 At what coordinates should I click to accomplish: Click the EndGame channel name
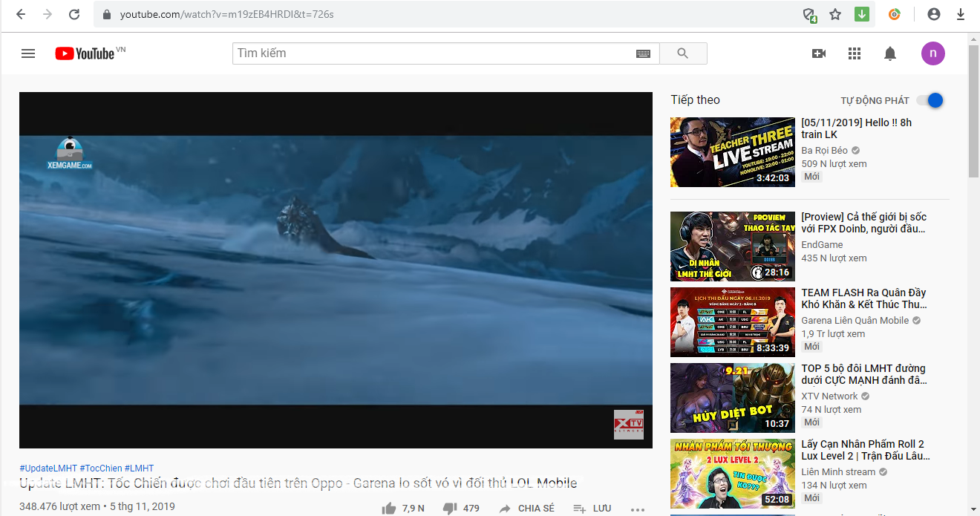(x=822, y=245)
